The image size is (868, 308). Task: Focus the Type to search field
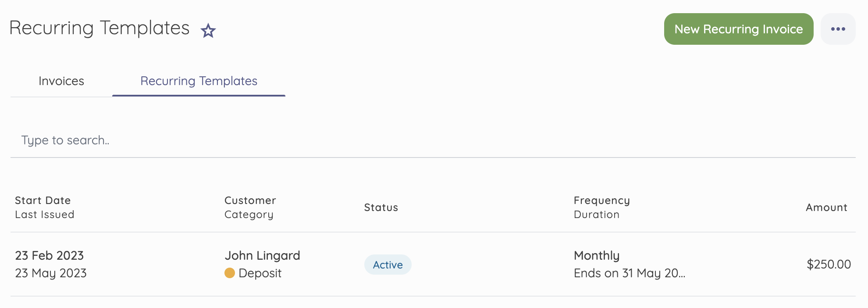(433, 140)
